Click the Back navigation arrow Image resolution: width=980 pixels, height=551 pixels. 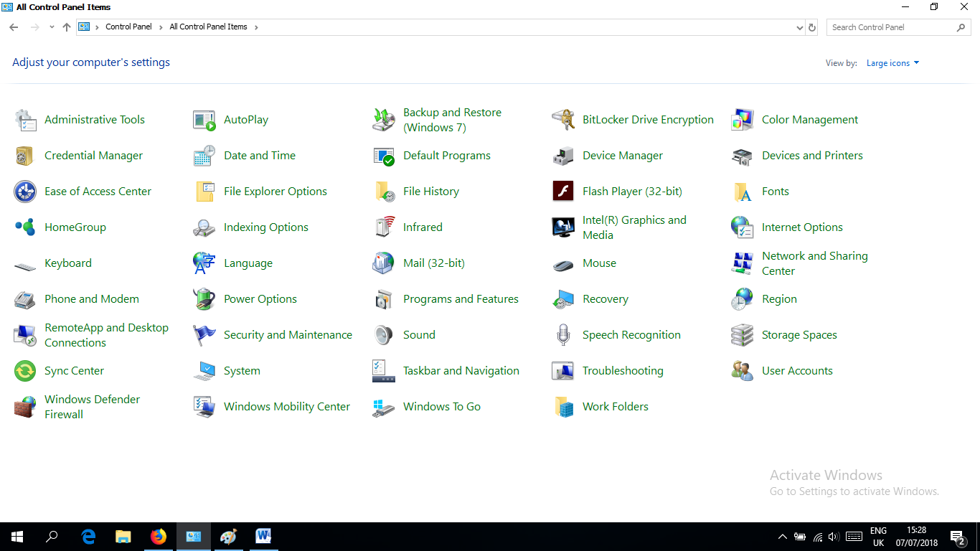(14, 27)
